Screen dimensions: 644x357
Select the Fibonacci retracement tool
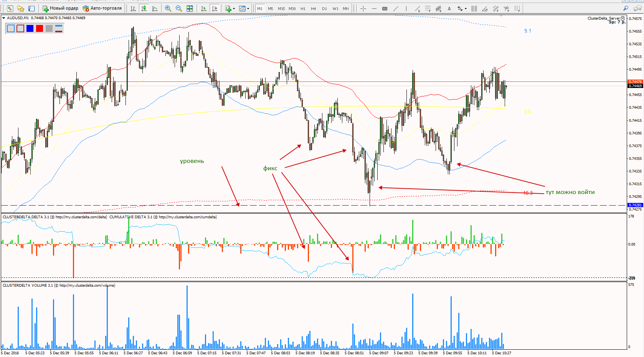[x=428, y=8]
